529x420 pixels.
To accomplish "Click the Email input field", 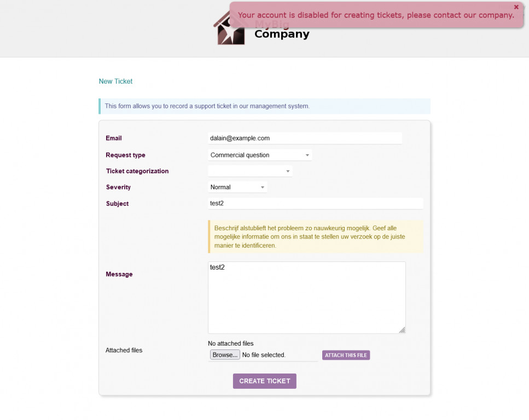I will pos(305,138).
